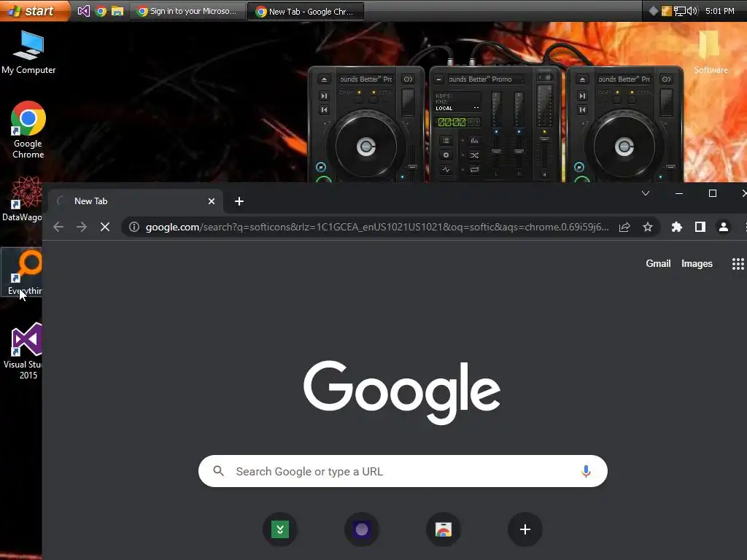Click blue round button on left deck
This screenshot has height=560, width=747.
[x=321, y=167]
